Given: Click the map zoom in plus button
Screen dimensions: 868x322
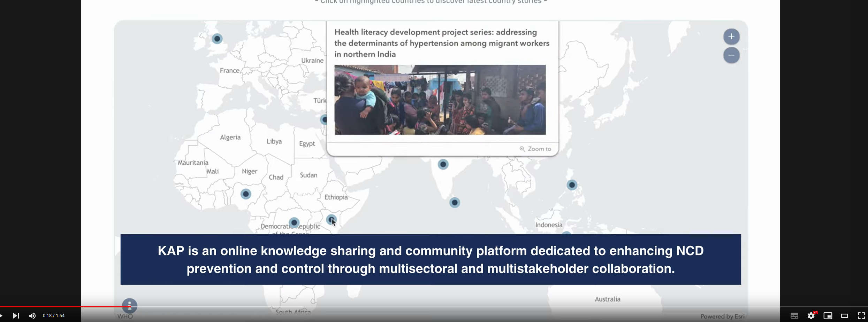Looking at the screenshot, I should (731, 37).
